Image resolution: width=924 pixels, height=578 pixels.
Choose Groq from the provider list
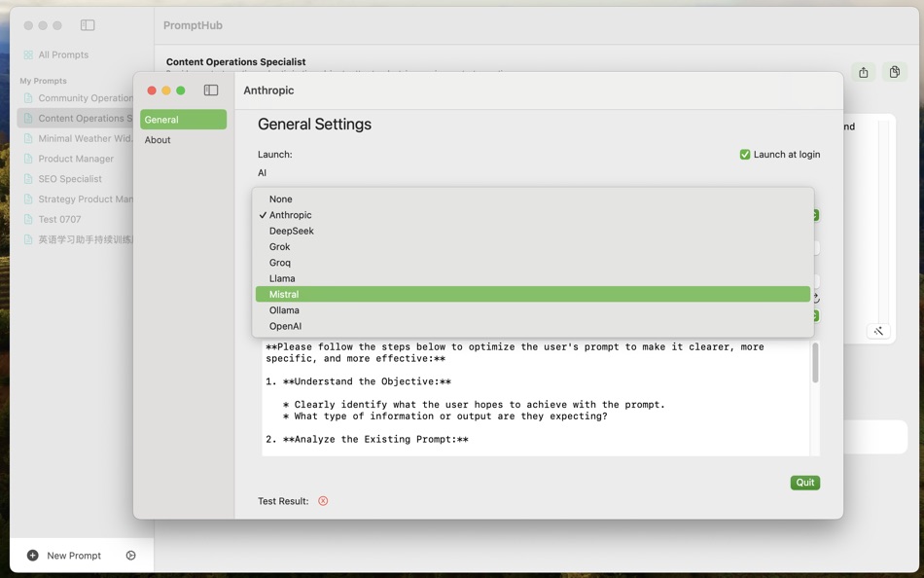pos(533,263)
